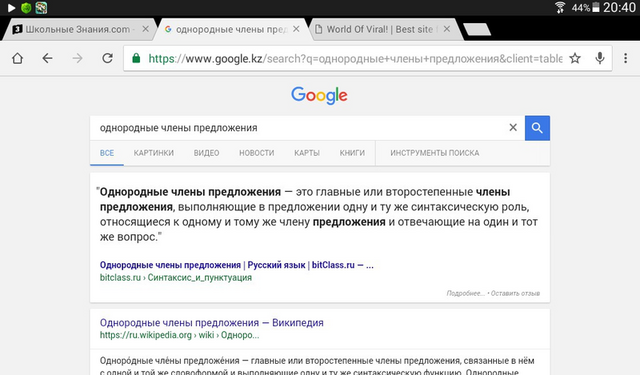Bookmark page with the star icon
640x375 pixels.
575,58
